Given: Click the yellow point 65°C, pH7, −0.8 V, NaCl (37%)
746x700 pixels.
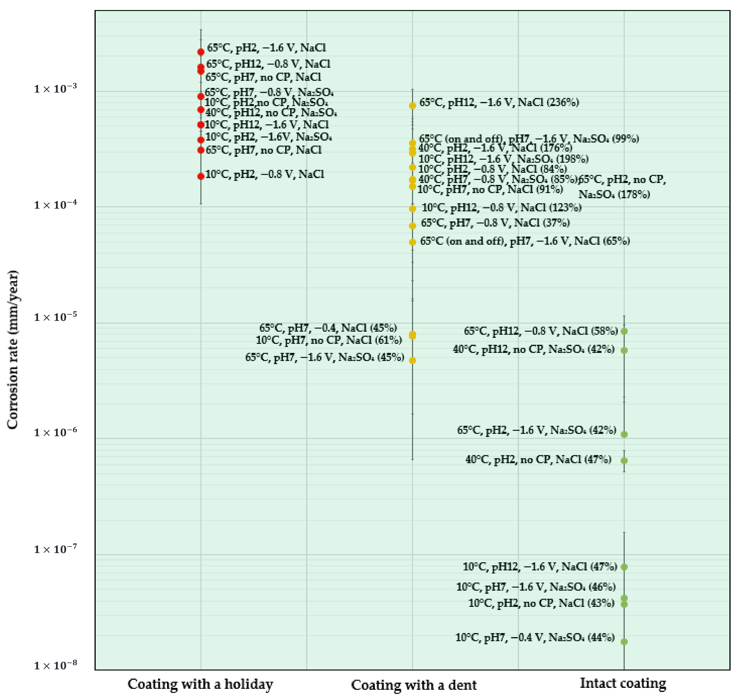Looking at the screenshot, I should [412, 226].
